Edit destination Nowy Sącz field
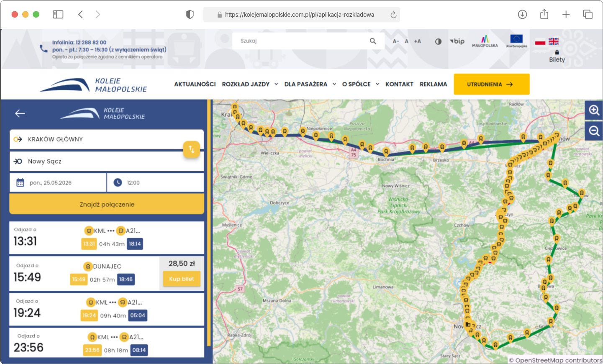Viewport: 603px width, 364px height. (107, 161)
